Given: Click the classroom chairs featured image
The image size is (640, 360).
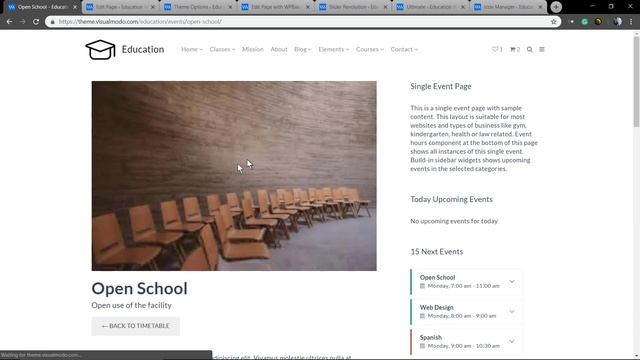Looking at the screenshot, I should click(234, 176).
